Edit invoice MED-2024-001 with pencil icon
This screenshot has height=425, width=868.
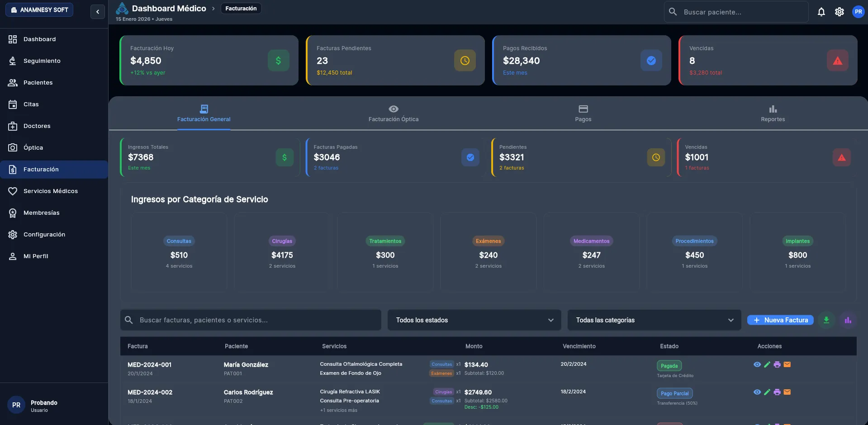767,364
